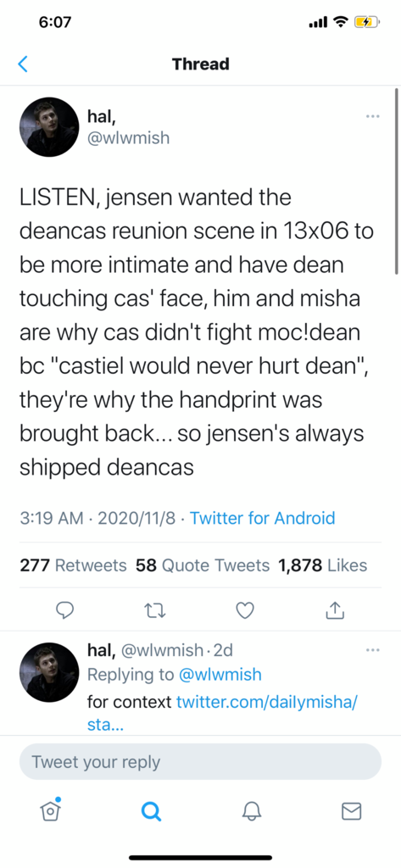Like the main tweet with heart icon

coord(244,610)
